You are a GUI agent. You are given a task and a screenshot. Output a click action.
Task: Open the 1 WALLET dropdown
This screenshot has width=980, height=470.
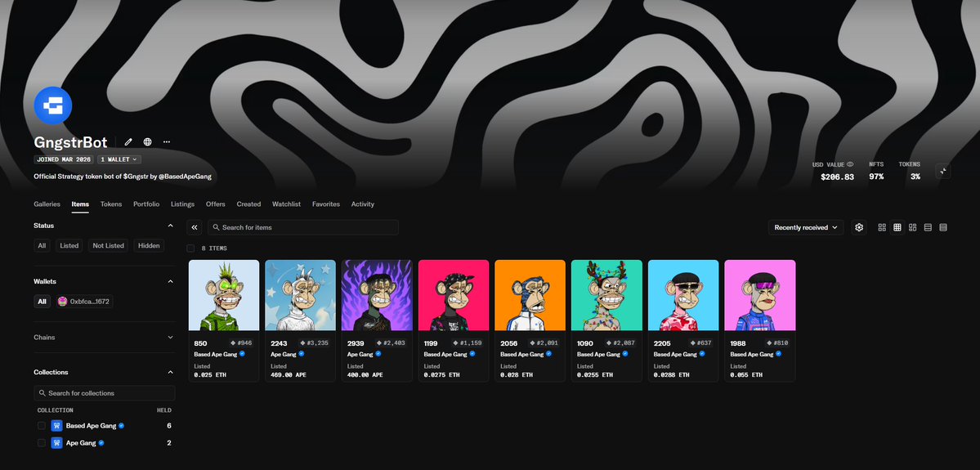[x=119, y=160]
